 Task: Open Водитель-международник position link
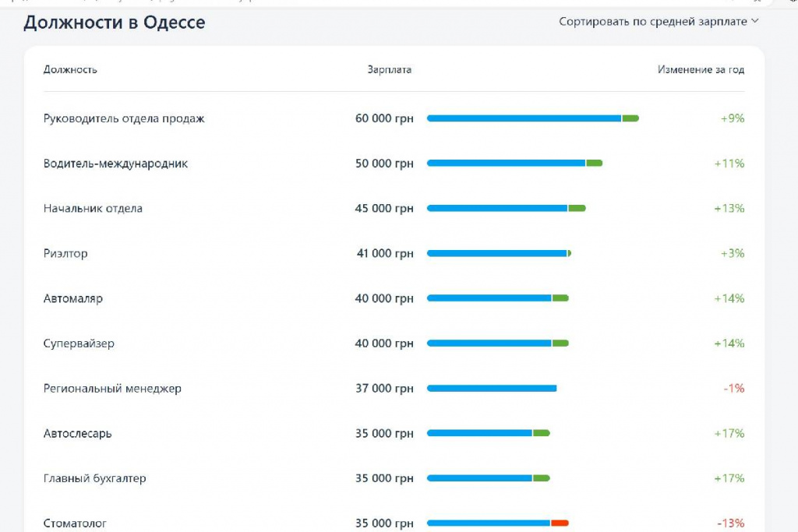tap(115, 164)
